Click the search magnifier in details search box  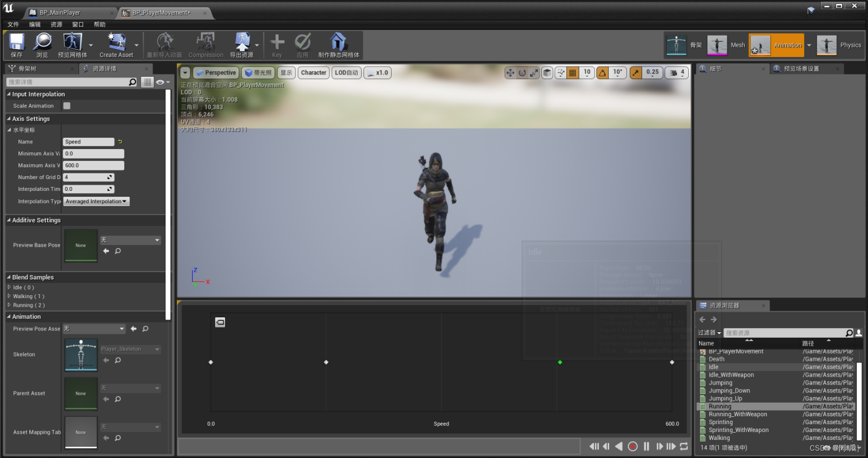tap(133, 82)
